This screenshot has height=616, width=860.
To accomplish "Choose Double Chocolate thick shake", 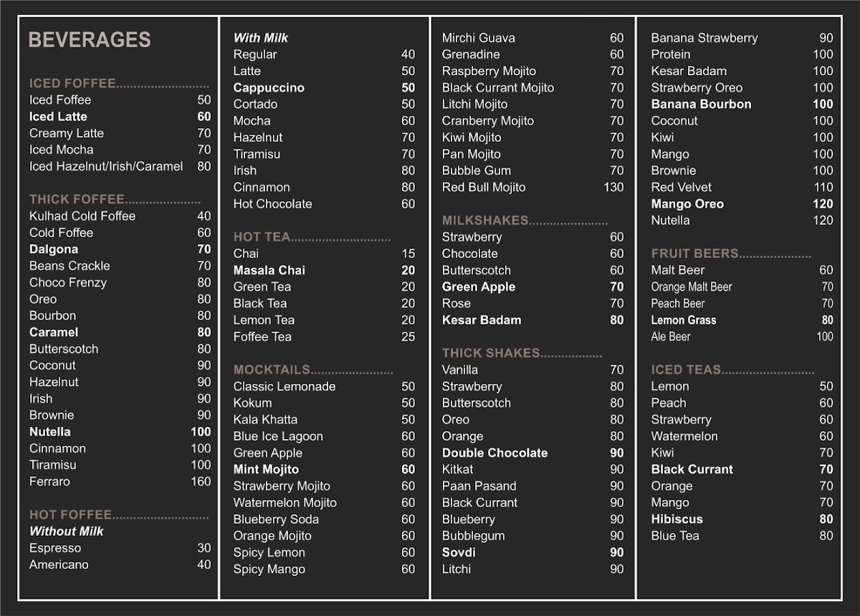I will click(x=494, y=453).
